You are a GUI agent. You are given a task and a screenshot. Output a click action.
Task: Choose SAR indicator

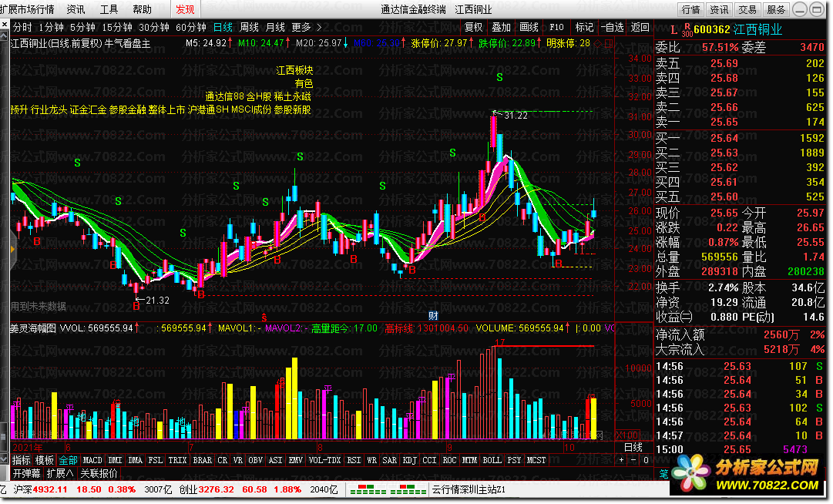pos(389,460)
